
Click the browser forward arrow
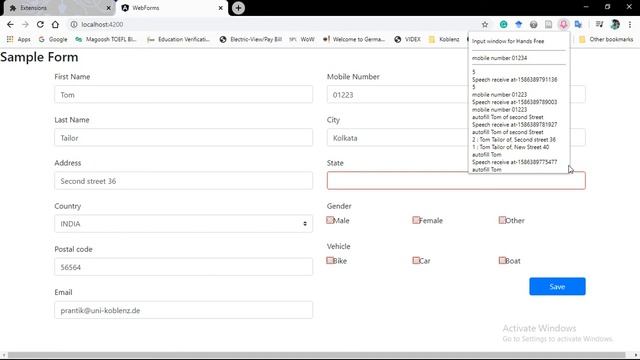25,24
